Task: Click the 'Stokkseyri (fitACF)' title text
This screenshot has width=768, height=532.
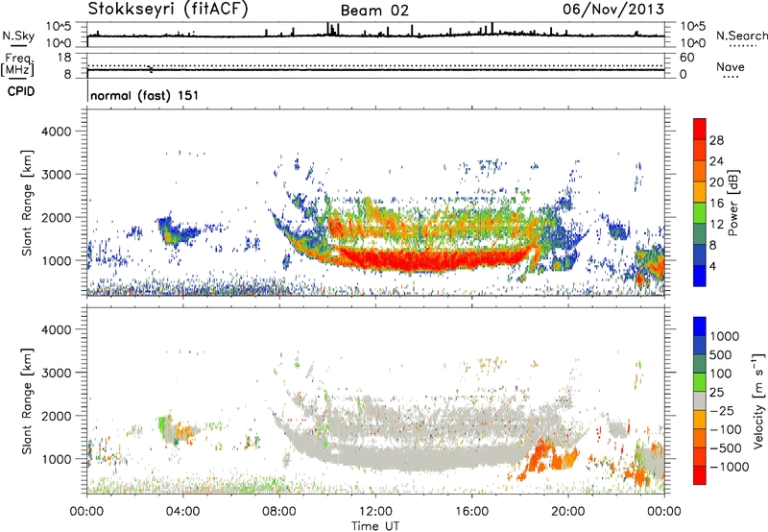Action: point(168,9)
